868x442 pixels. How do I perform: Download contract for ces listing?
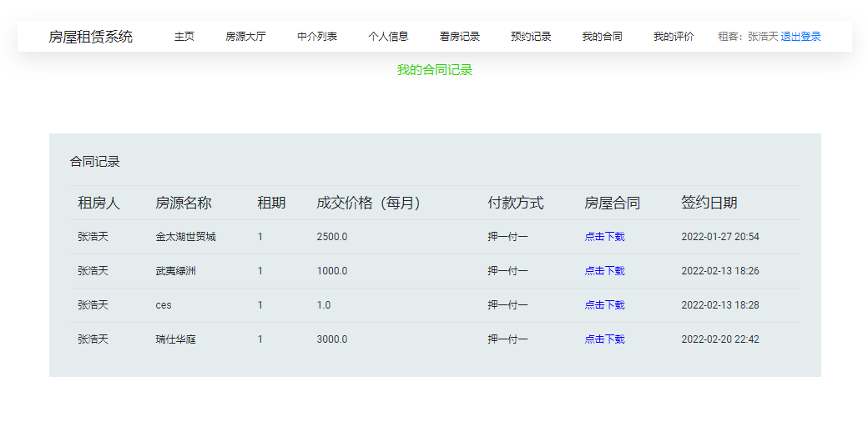pos(604,305)
